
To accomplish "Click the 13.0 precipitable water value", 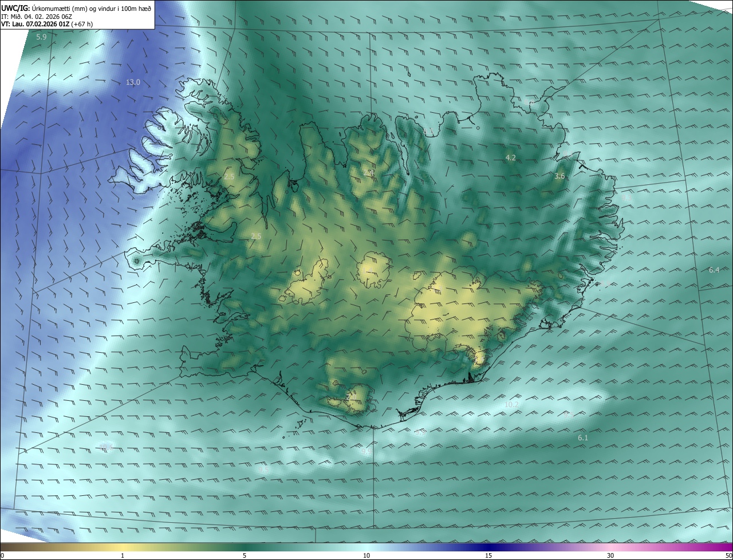I will coord(133,82).
